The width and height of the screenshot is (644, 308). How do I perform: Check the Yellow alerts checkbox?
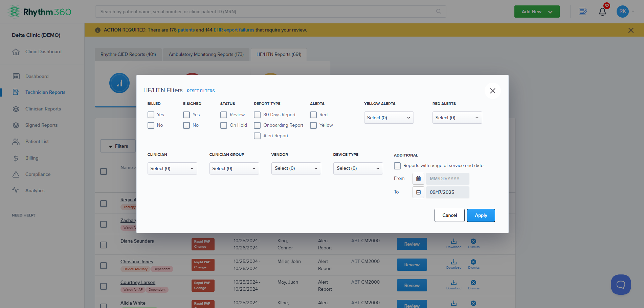(x=313, y=125)
